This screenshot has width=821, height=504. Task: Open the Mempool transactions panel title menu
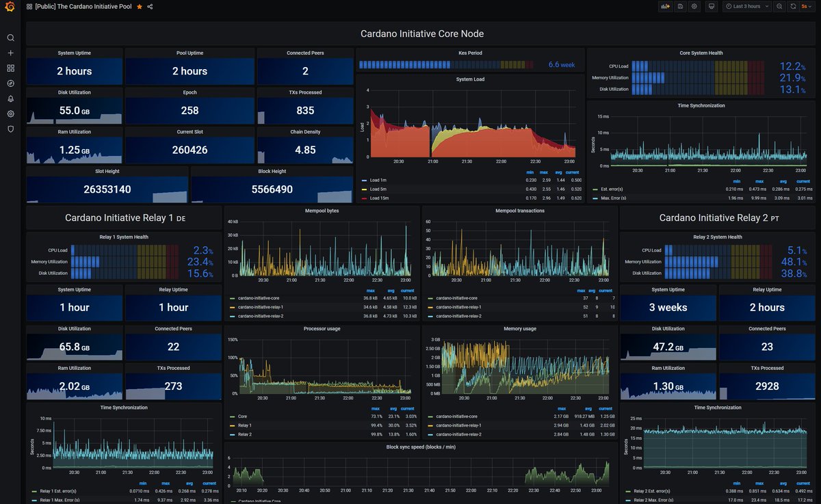click(x=520, y=211)
